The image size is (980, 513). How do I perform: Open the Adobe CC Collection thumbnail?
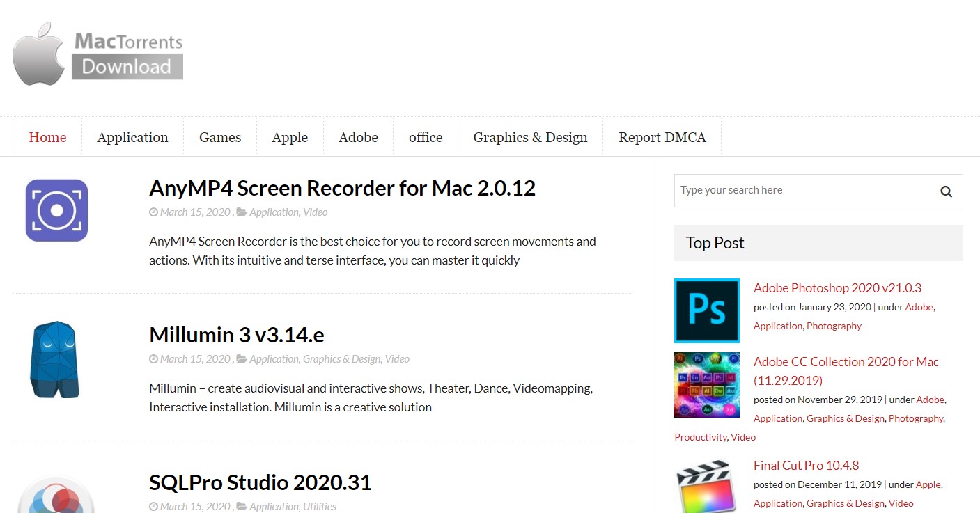[x=707, y=385]
